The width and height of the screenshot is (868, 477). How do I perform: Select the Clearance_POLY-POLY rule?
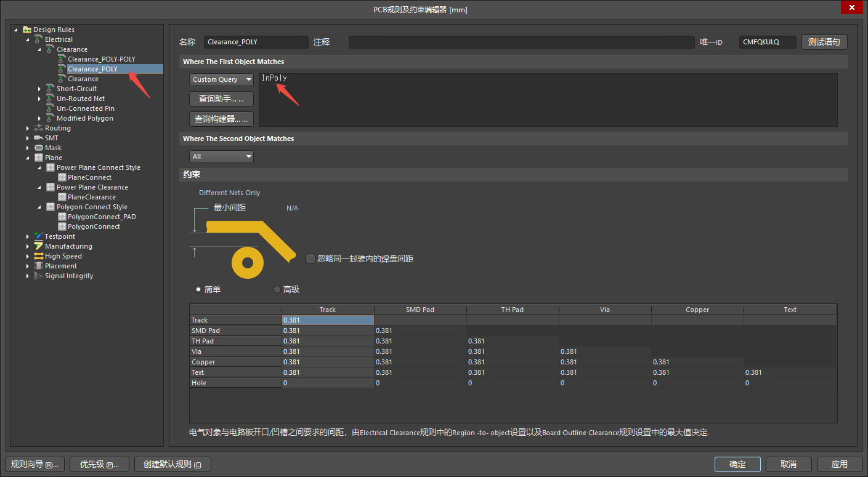click(x=101, y=59)
